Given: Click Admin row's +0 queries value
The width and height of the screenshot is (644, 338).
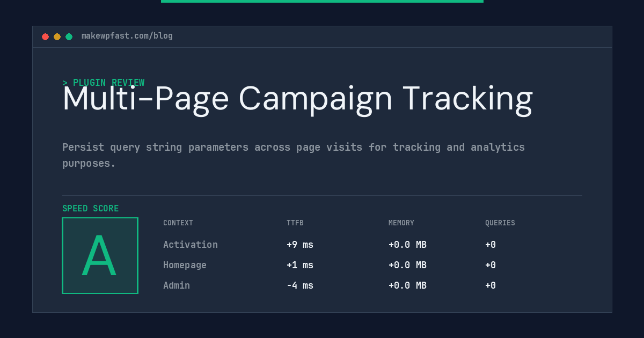Looking at the screenshot, I should pyautogui.click(x=491, y=285).
